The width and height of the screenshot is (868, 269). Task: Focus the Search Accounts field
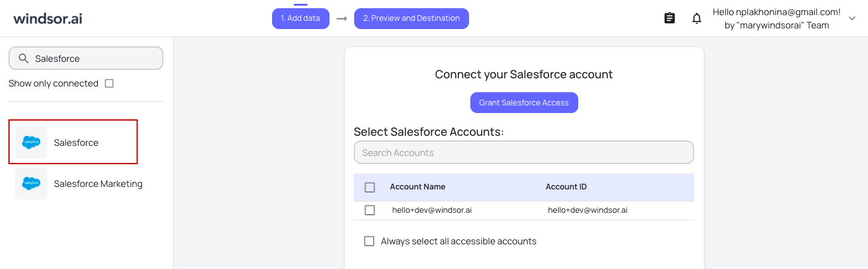(524, 152)
